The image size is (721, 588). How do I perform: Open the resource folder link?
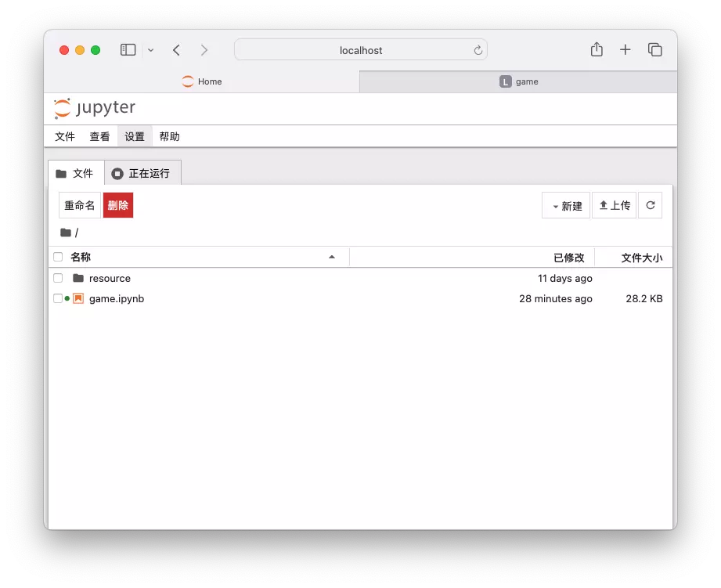coord(110,278)
